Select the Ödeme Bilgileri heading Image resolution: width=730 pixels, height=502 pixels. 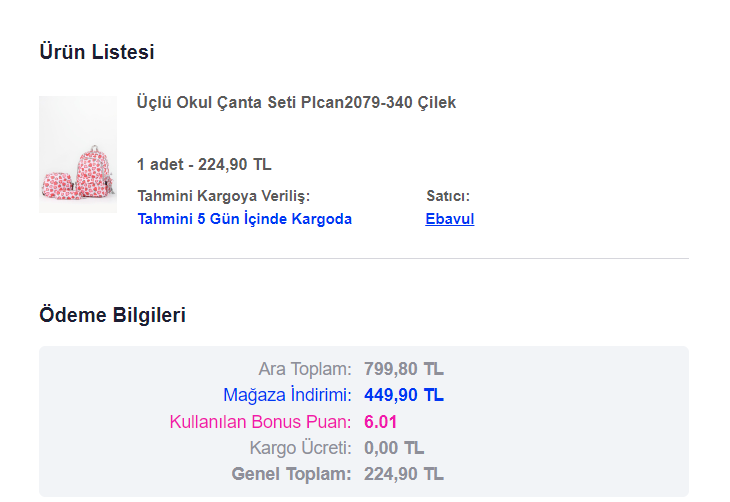point(112,315)
